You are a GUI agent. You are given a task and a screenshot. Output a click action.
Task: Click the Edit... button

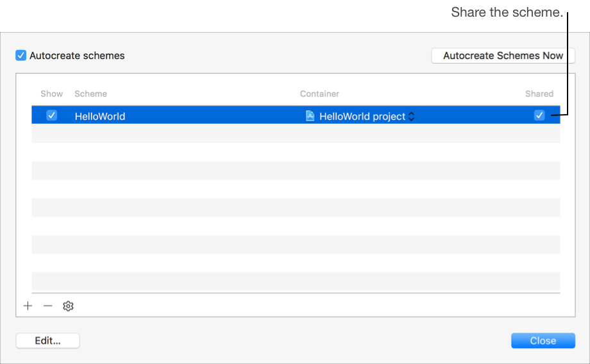[x=47, y=341]
